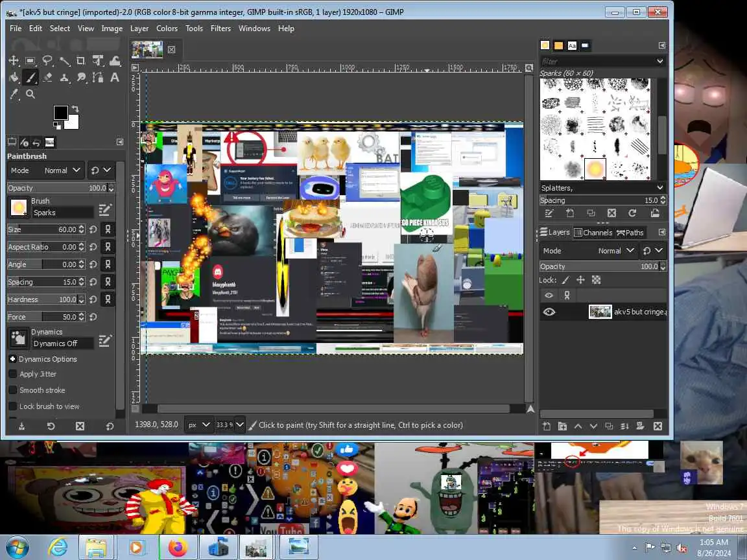Select the Eraser tool
Viewport: 747px width, 560px height.
pyautogui.click(x=47, y=77)
